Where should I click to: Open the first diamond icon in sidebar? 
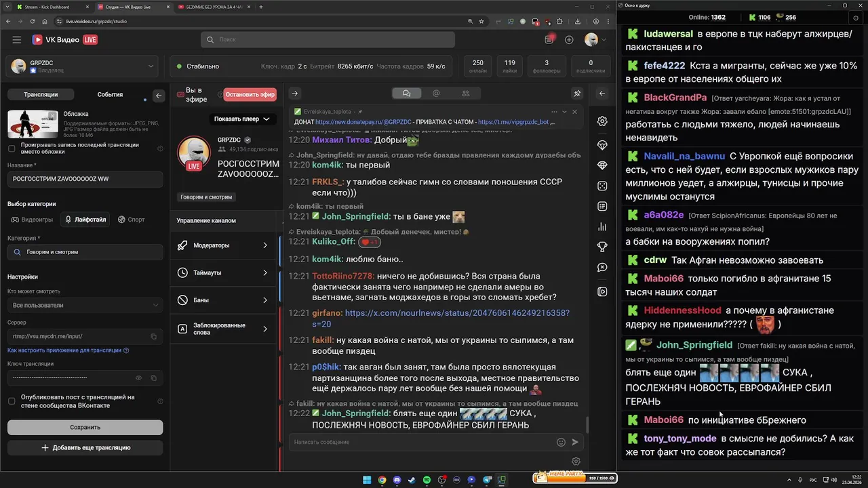point(602,145)
